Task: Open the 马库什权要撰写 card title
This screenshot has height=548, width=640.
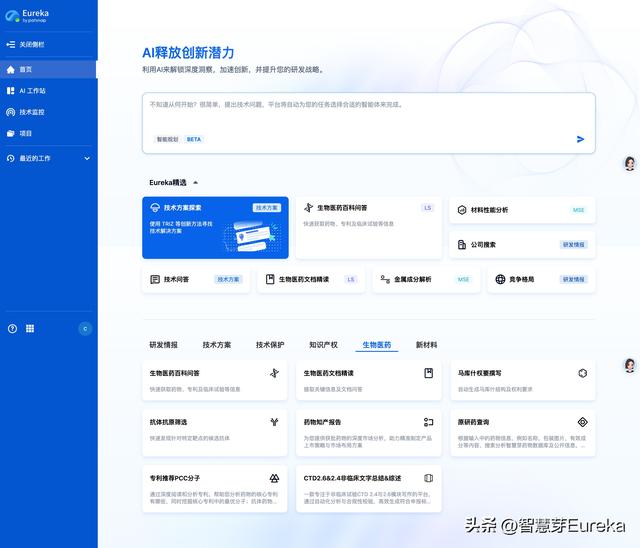Action: point(479,373)
